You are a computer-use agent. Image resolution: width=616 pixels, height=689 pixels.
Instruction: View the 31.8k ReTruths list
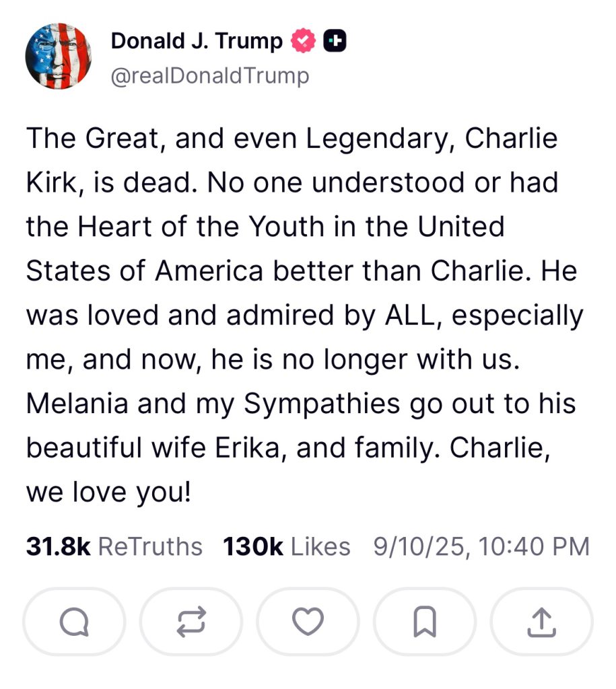click(x=114, y=546)
